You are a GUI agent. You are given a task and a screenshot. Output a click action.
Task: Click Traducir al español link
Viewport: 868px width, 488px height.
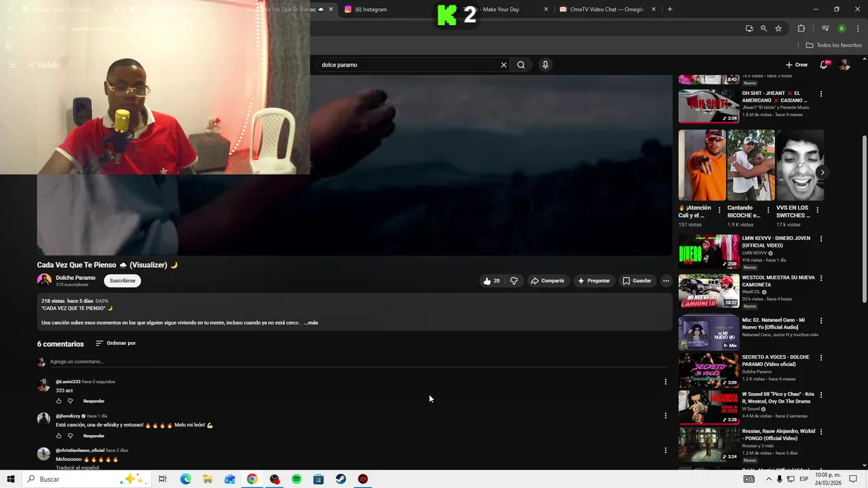click(77, 468)
